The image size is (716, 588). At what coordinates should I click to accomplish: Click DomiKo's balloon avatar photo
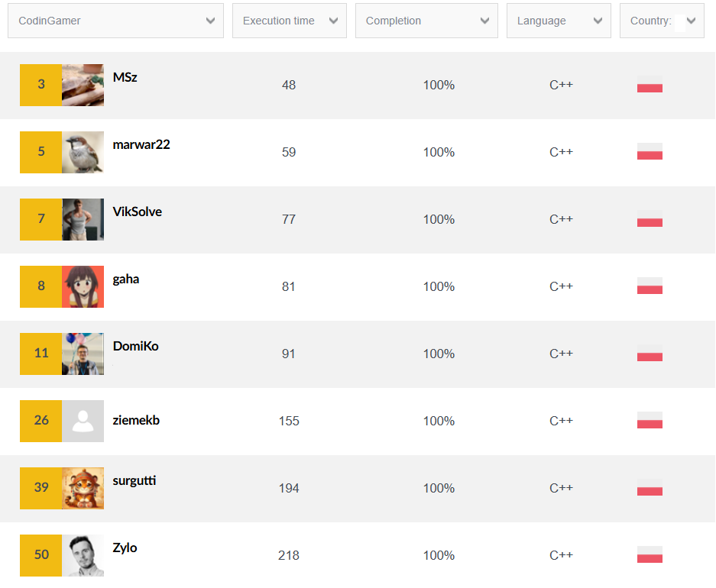(x=83, y=354)
